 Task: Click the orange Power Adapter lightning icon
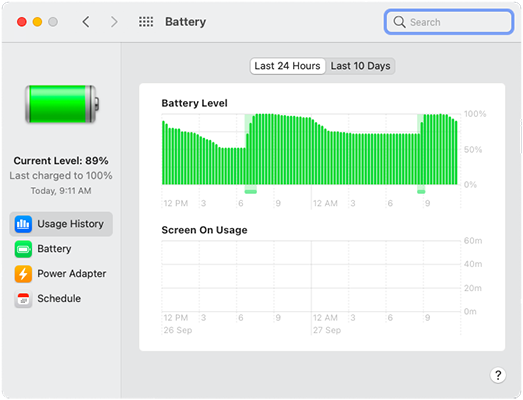pos(23,274)
